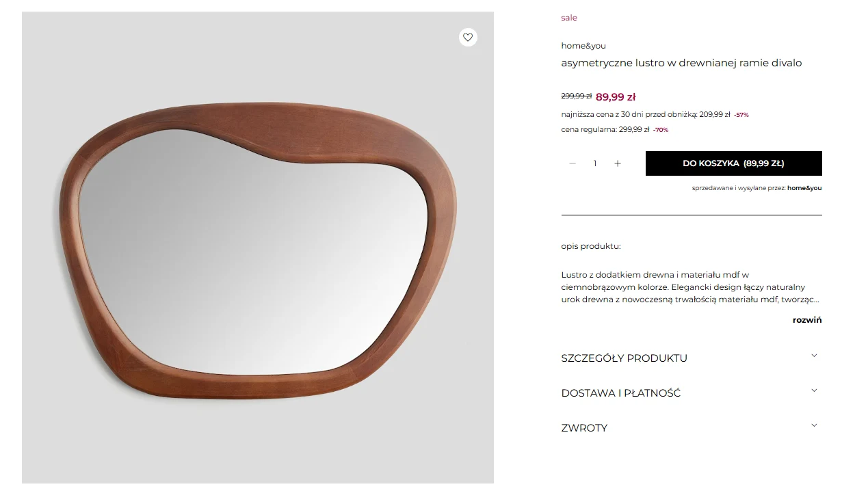Expand product description with rozwiń

click(x=807, y=320)
